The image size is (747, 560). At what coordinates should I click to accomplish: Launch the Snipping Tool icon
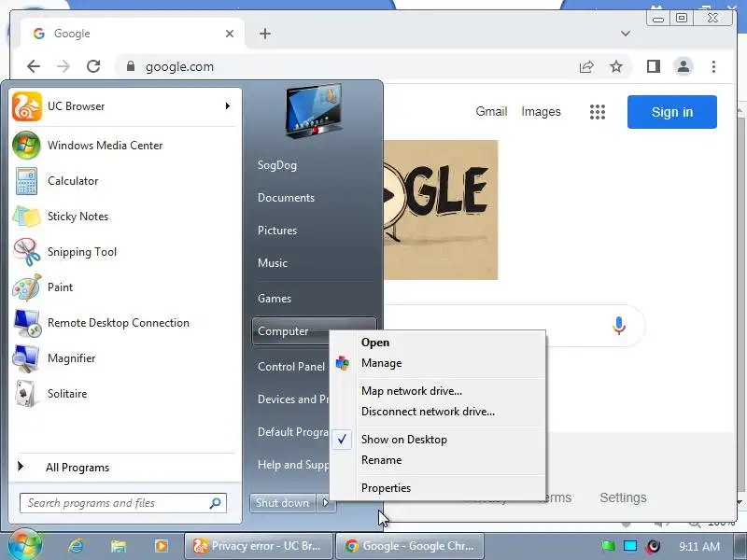26,252
